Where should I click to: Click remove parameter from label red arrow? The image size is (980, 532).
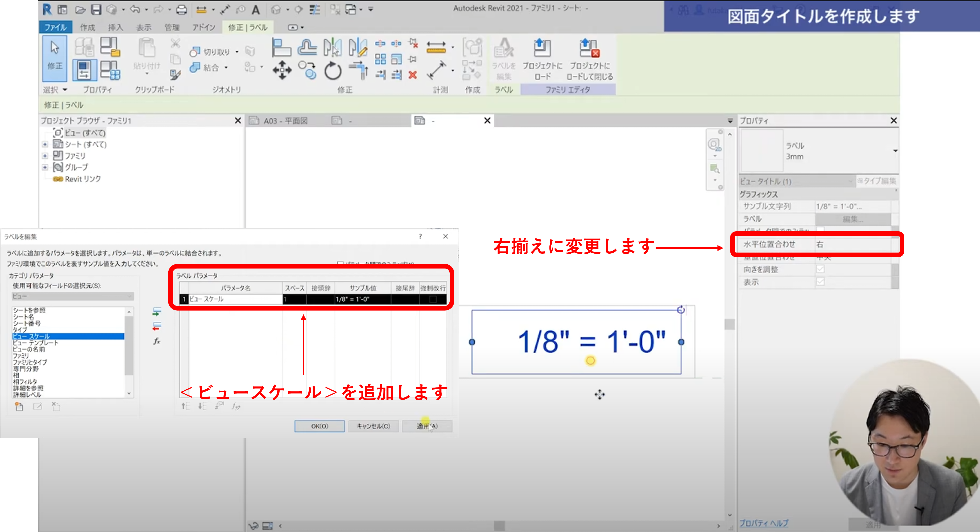(x=157, y=326)
